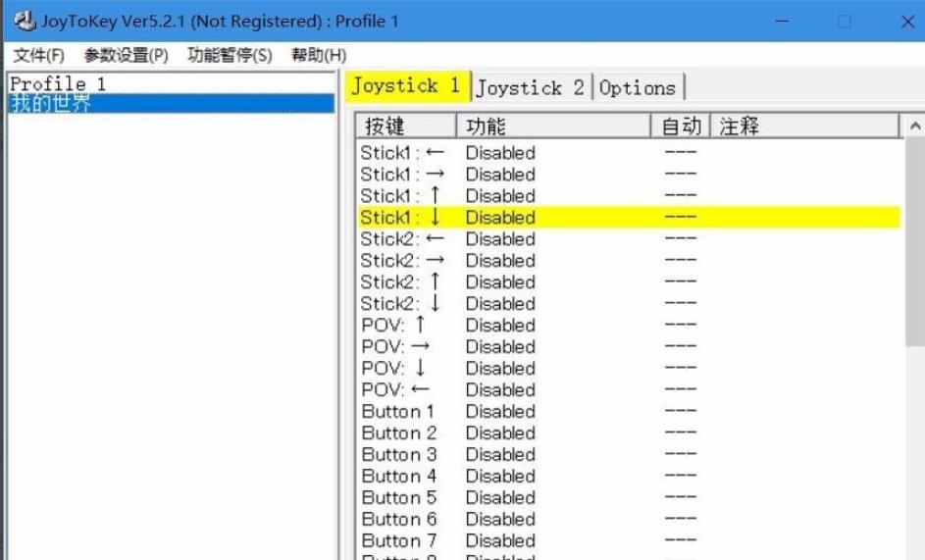Open the 帮助(H) menu

coord(318,55)
